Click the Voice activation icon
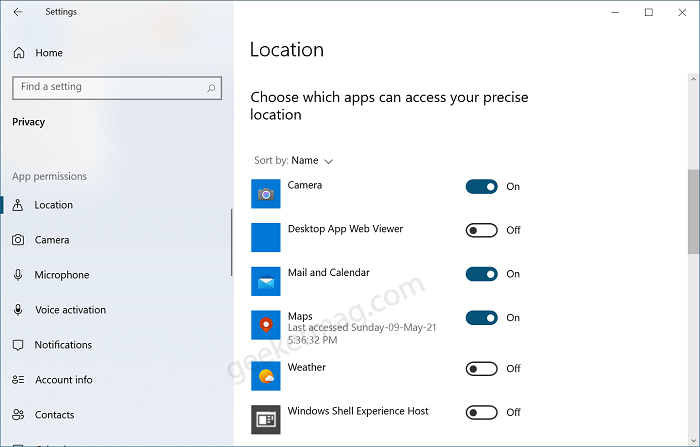Viewport: 700px width, 447px height. tap(18, 309)
